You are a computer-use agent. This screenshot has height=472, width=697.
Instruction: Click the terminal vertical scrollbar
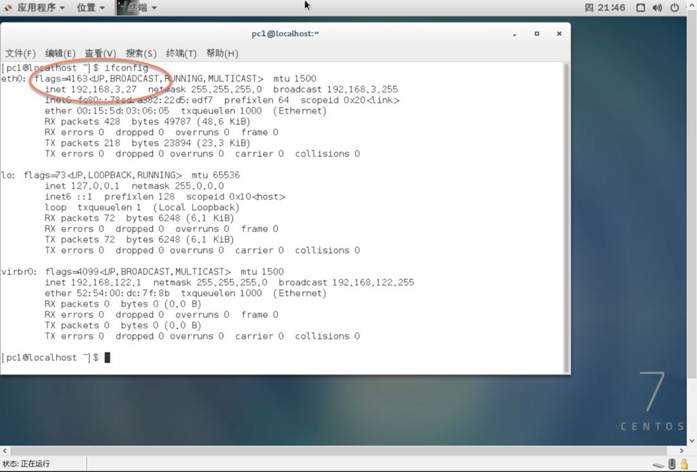(566, 200)
